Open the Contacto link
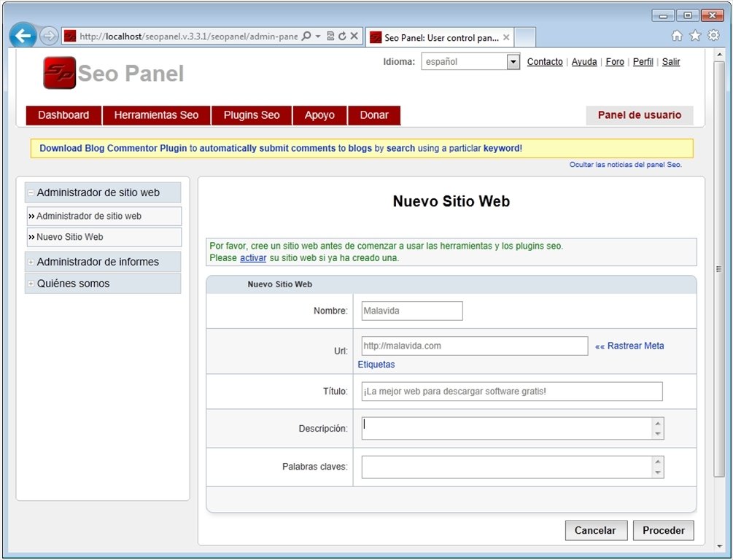Image resolution: width=733 pixels, height=560 pixels. [x=545, y=62]
